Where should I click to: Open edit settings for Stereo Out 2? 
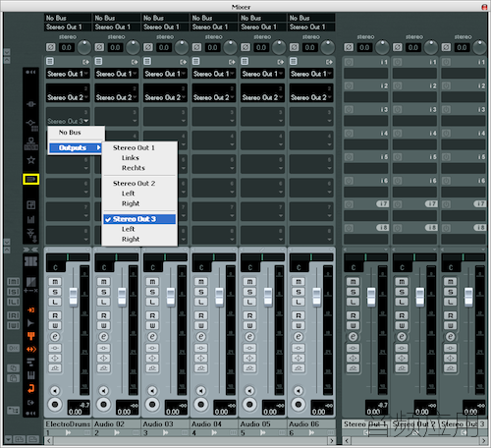tap(402, 337)
